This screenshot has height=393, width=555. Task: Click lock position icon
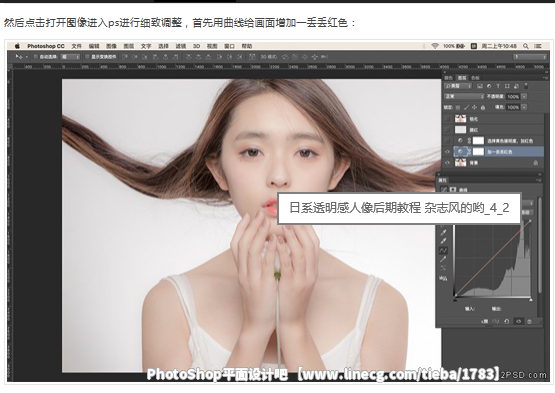(474, 107)
